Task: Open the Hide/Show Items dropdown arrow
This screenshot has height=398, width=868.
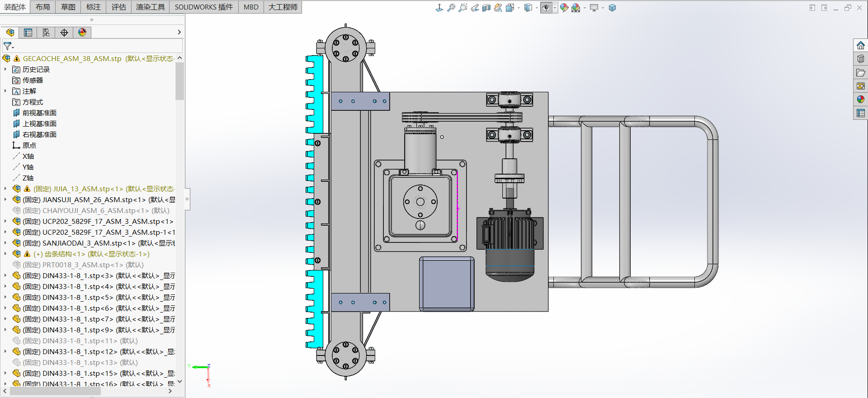Action: click(x=555, y=8)
